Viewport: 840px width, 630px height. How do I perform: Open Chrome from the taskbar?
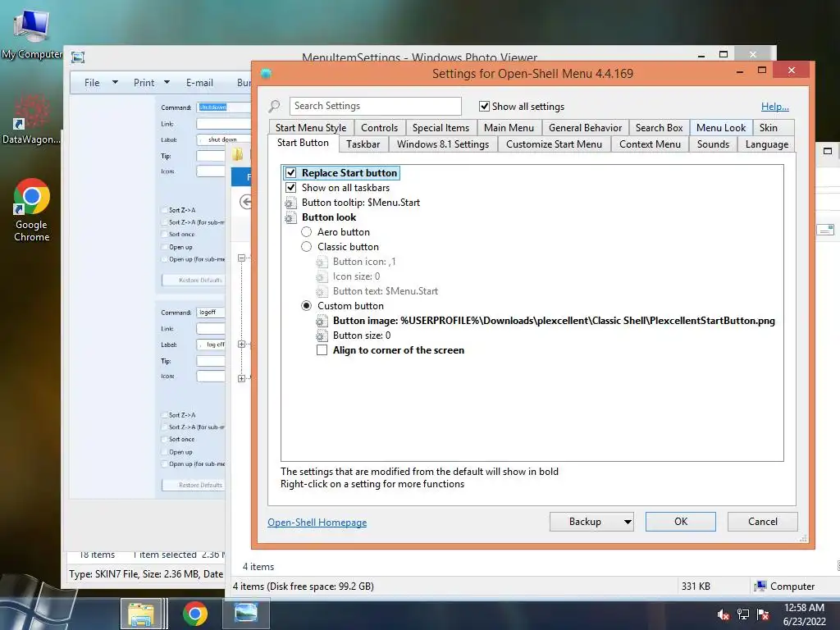pos(195,614)
